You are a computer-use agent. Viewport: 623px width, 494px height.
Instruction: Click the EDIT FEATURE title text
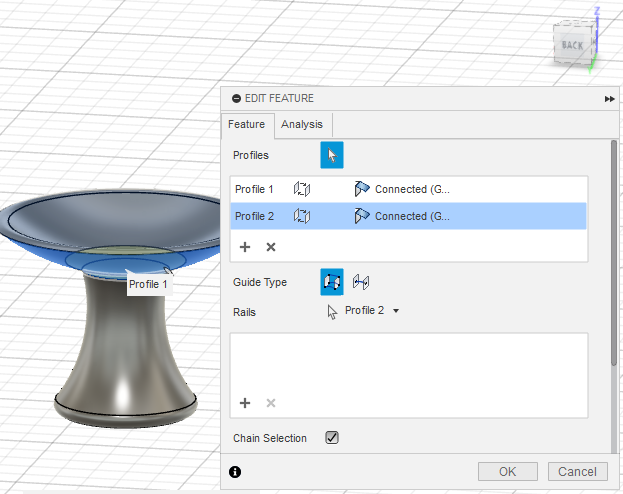[x=279, y=99]
